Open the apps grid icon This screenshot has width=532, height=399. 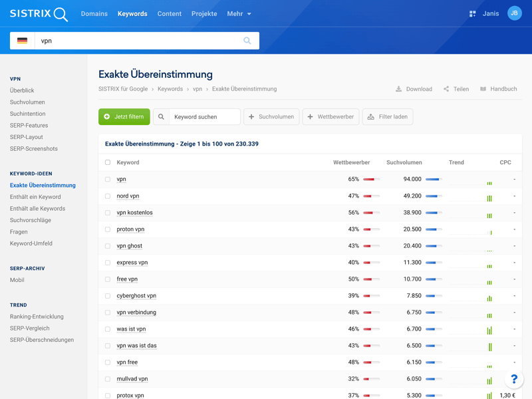(x=472, y=13)
